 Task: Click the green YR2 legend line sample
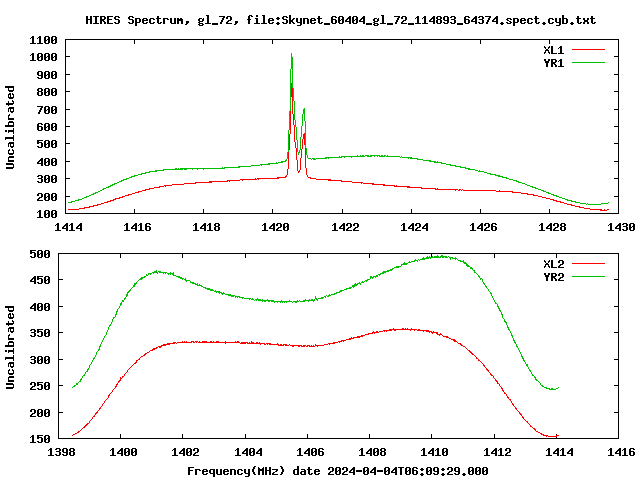pyautogui.click(x=588, y=277)
